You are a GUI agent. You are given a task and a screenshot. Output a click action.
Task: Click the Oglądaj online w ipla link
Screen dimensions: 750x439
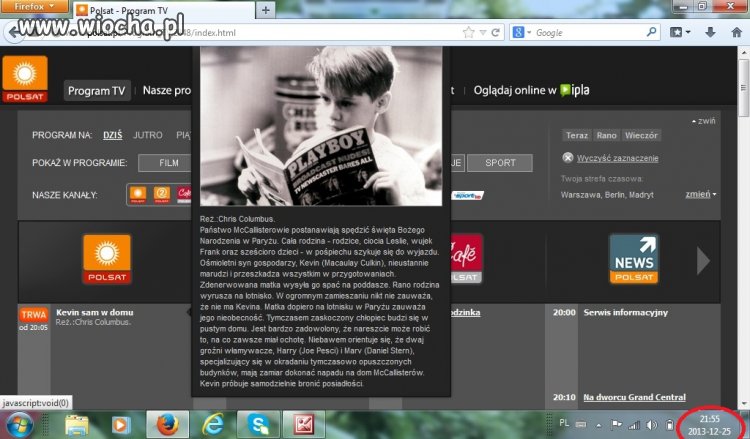tap(531, 90)
